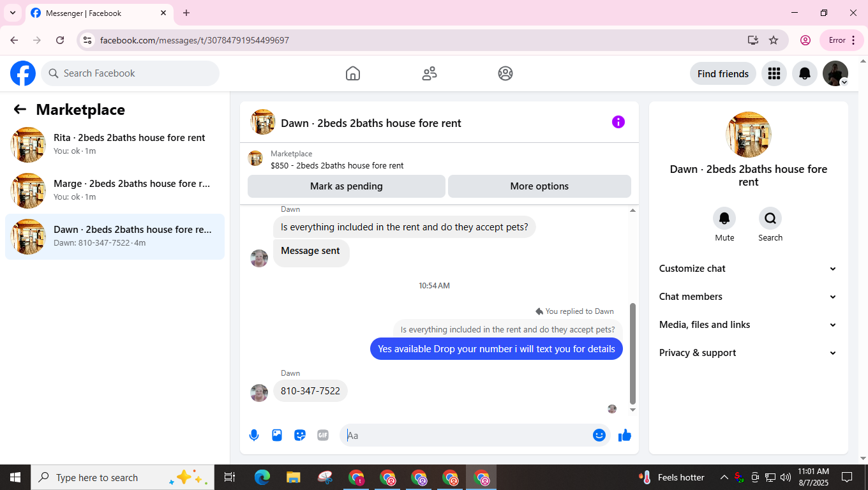This screenshot has width=868, height=490.
Task: Expand Media, files and links section
Action: tap(748, 325)
